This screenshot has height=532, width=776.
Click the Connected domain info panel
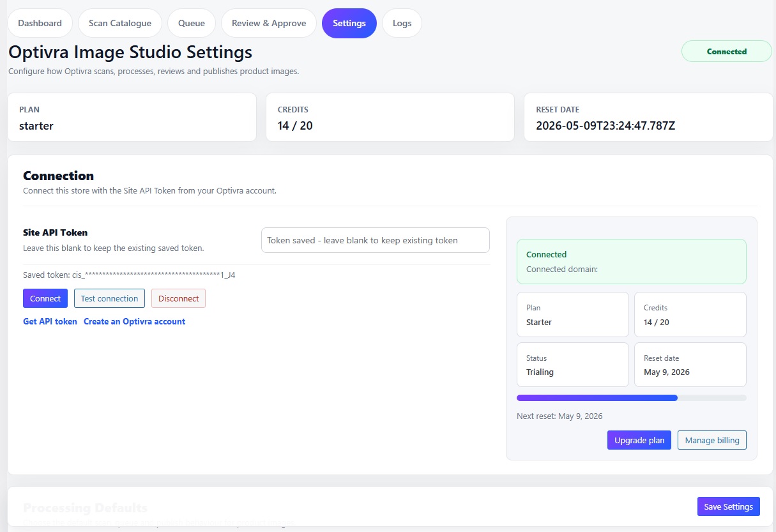tap(631, 262)
